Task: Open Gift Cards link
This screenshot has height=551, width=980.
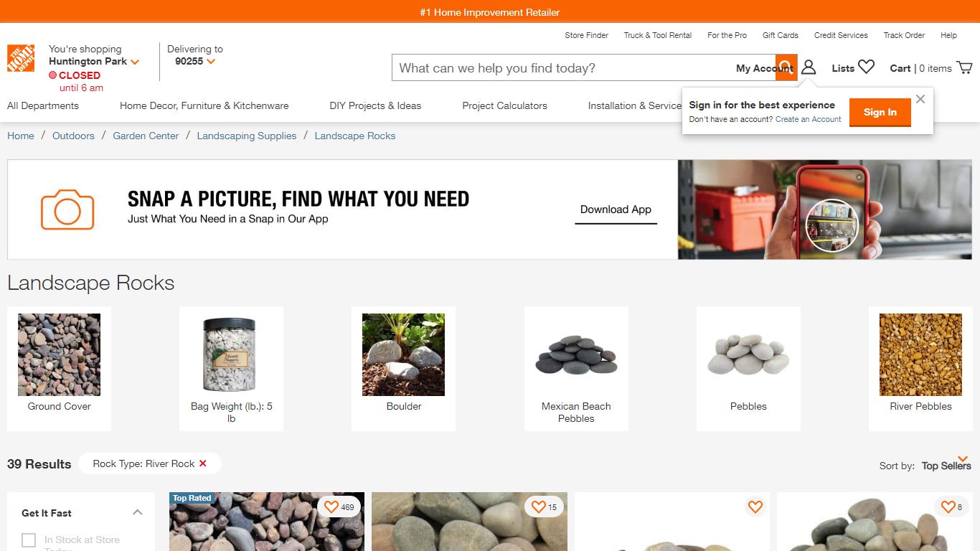Action: 781,35
